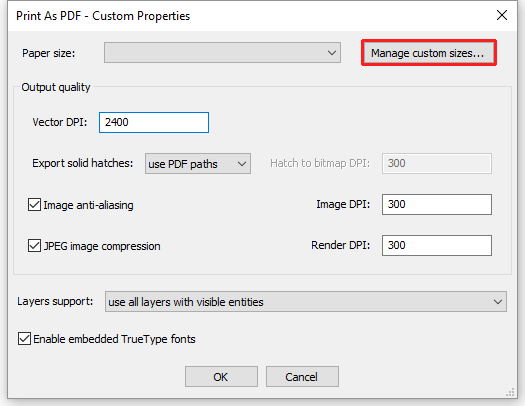This screenshot has width=525, height=406.
Task: Click the Output quality group label
Action: click(56, 87)
